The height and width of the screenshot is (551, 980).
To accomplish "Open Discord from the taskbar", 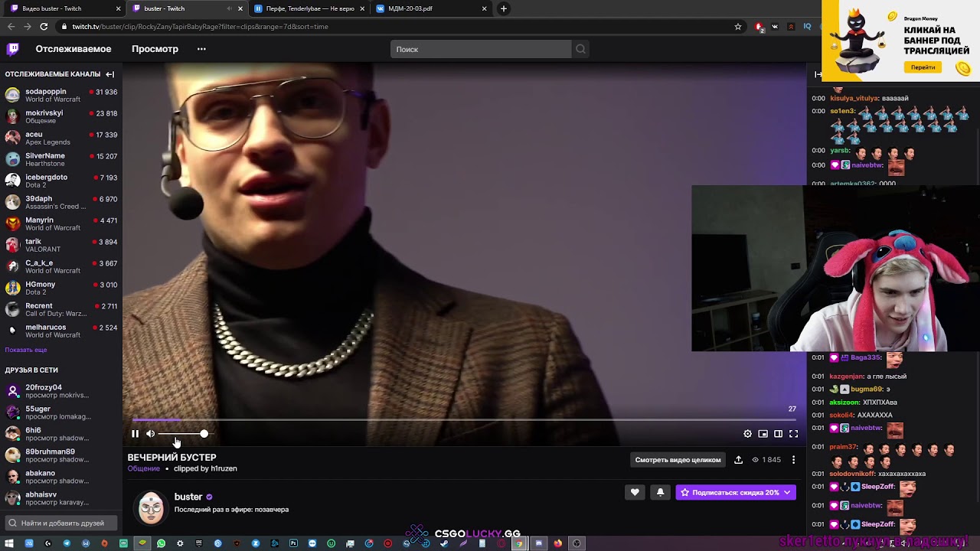I will (x=539, y=543).
